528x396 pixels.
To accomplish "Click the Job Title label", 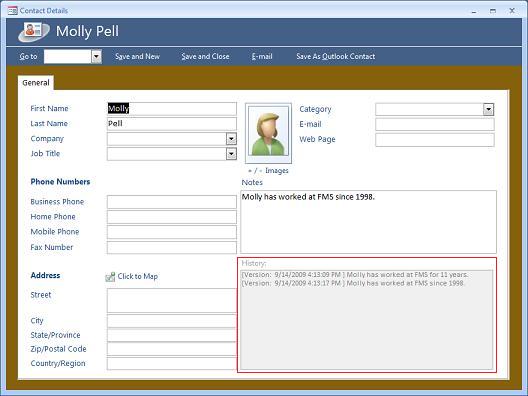I will (x=45, y=154).
